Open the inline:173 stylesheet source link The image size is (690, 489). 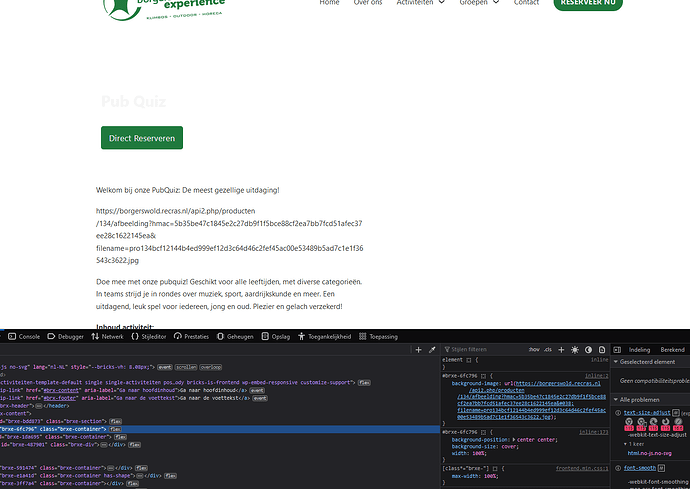point(594,432)
